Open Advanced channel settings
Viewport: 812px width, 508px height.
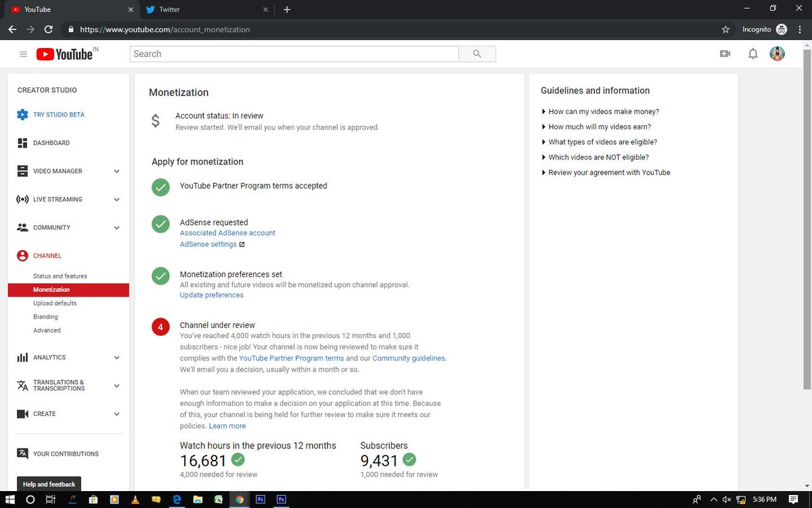[x=47, y=331]
